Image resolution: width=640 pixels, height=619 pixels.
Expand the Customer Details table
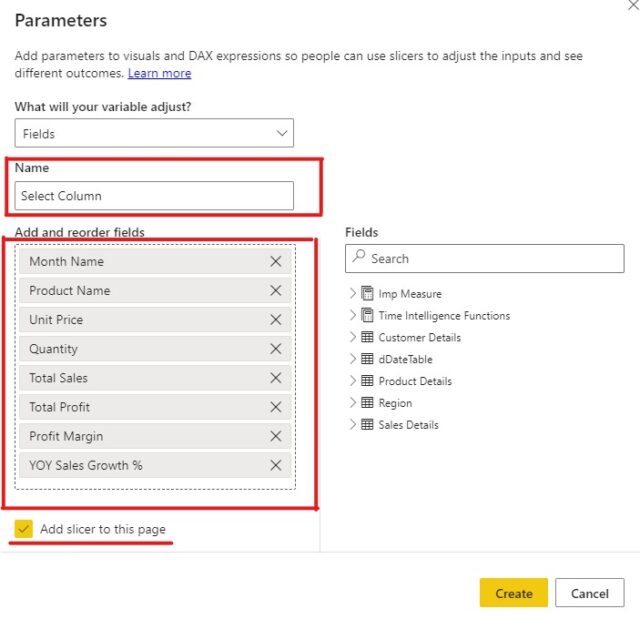[353, 337]
